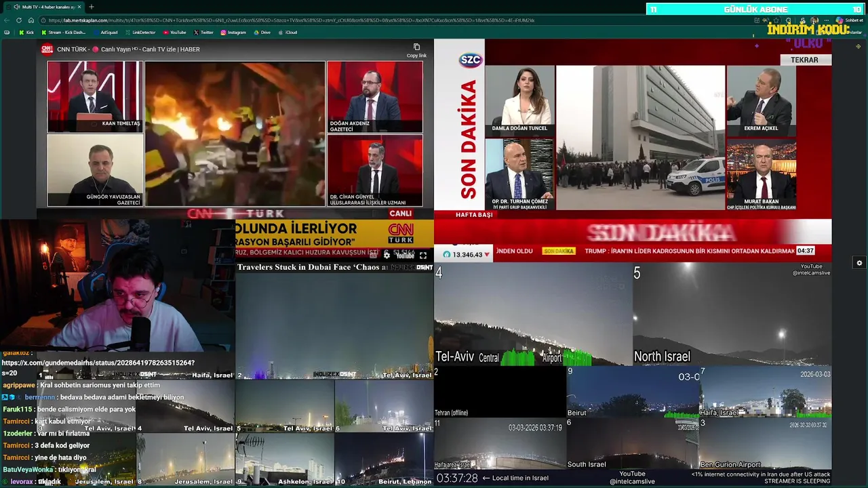Open a new browser tab
Image resolution: width=868 pixels, height=488 pixels.
tap(92, 7)
